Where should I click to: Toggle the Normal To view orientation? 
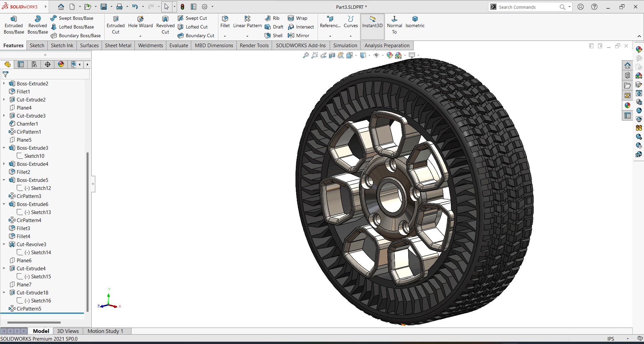coord(394,25)
